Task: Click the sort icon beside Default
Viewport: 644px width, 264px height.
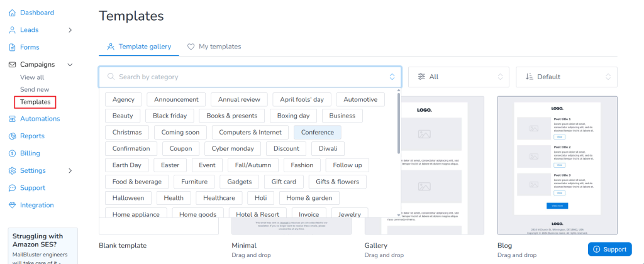Action: pyautogui.click(x=529, y=77)
